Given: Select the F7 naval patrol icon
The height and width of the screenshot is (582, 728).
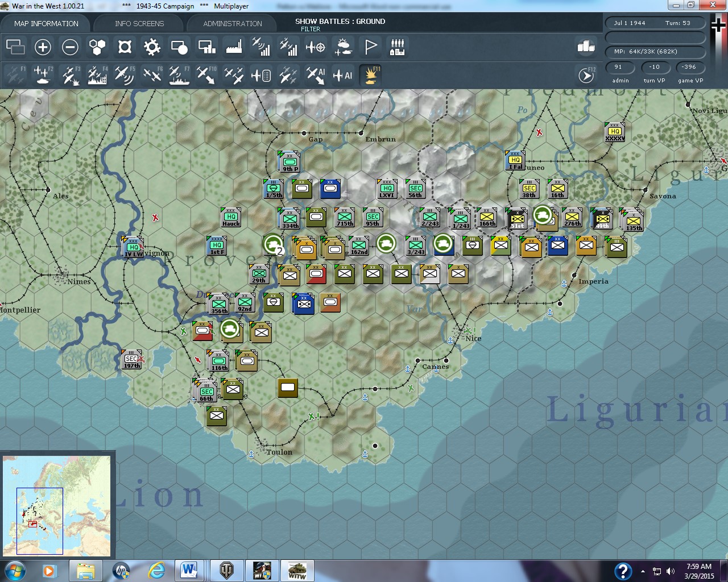Looking at the screenshot, I should coord(179,75).
